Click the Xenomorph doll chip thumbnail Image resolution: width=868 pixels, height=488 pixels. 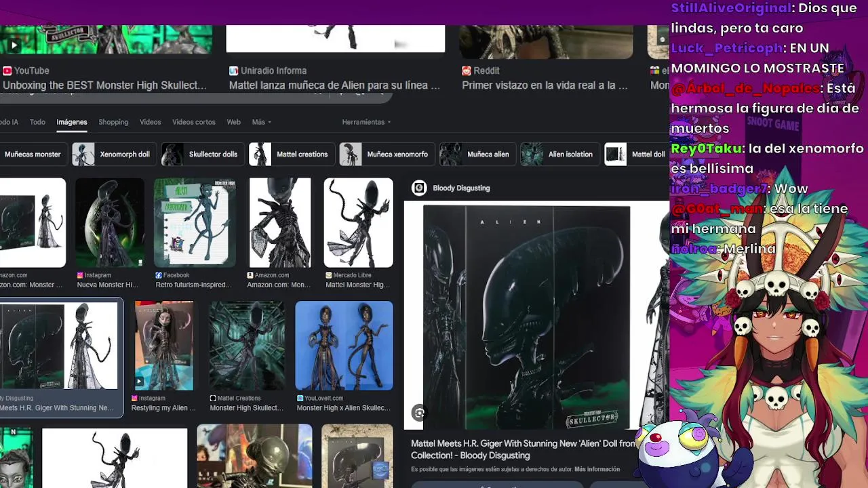click(83, 155)
